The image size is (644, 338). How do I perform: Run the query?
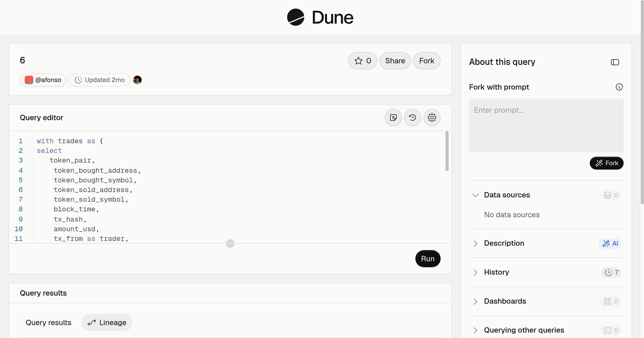(428, 259)
